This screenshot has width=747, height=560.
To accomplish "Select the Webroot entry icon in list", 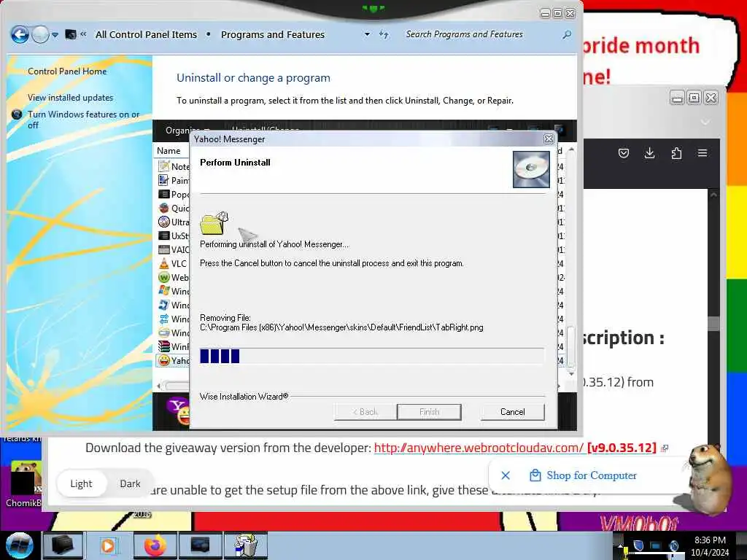I will coord(164,277).
